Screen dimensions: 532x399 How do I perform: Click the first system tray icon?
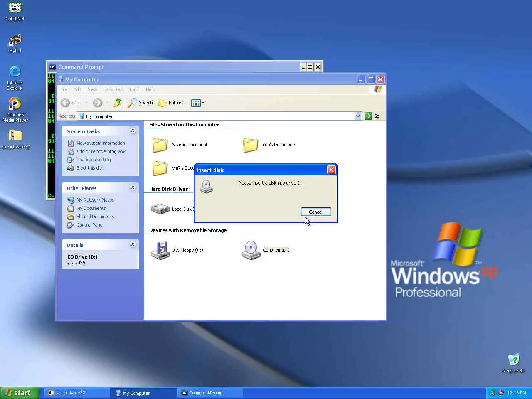[493, 393]
